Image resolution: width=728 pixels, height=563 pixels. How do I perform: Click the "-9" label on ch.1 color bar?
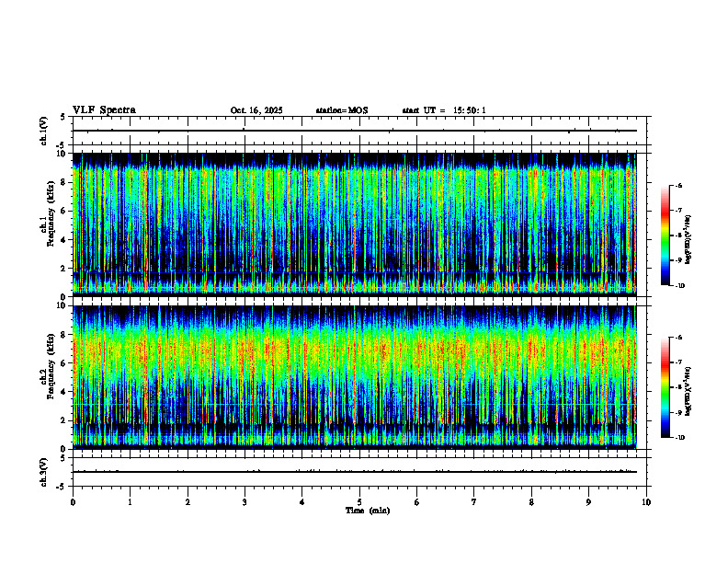tap(678, 260)
